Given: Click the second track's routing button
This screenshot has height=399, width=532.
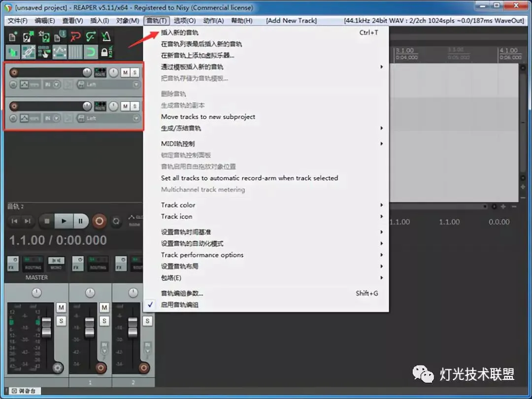Looking at the screenshot, I should tap(100, 106).
